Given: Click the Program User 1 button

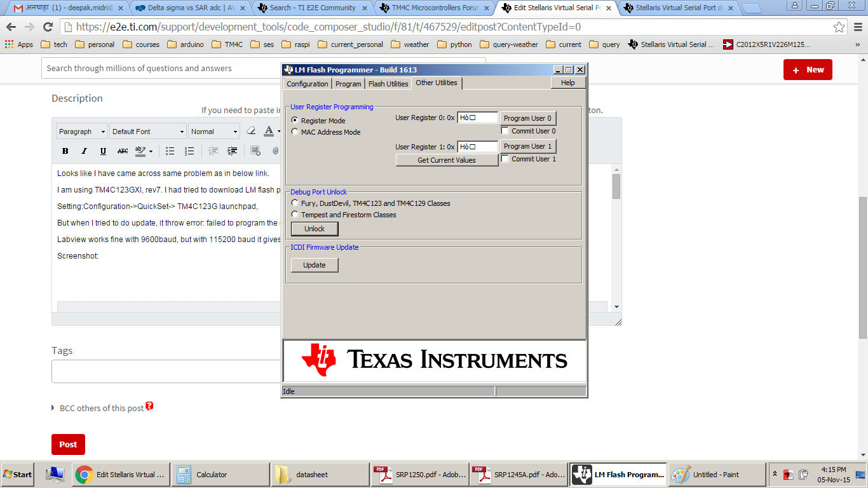Looking at the screenshot, I should [527, 146].
